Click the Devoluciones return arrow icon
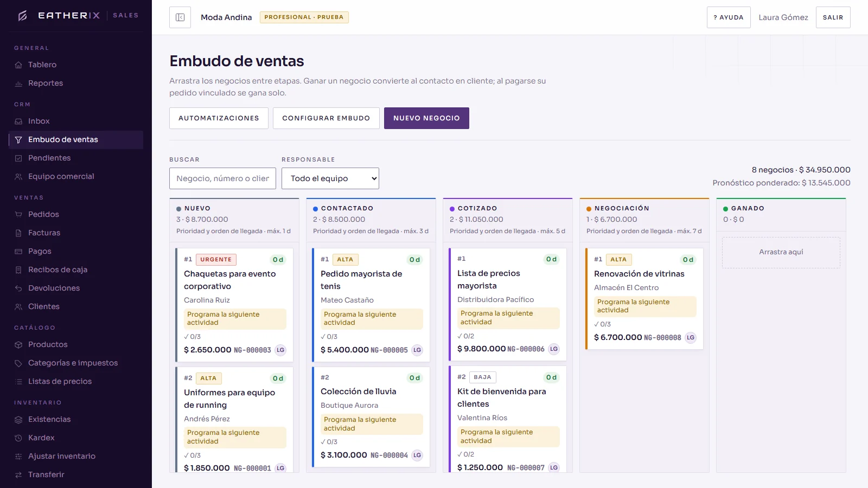The image size is (868, 488). coord(18,288)
